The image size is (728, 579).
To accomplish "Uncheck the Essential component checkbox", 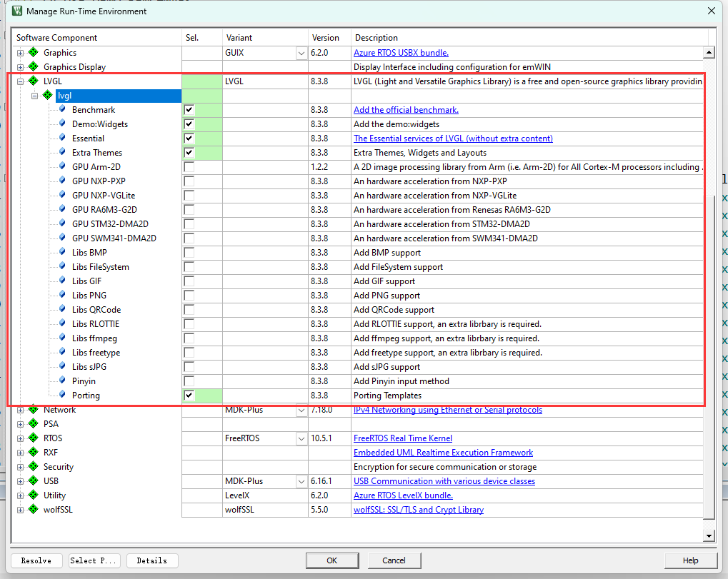I will coord(189,139).
